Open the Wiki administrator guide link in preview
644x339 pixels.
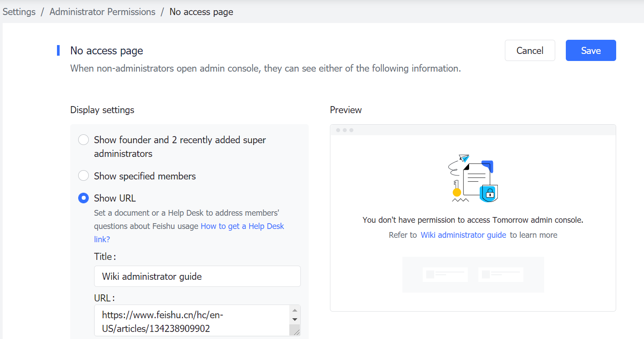[x=463, y=235]
